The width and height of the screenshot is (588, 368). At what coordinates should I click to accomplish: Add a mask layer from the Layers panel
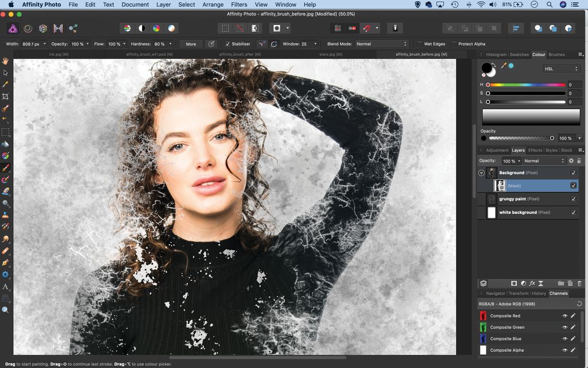click(x=514, y=283)
